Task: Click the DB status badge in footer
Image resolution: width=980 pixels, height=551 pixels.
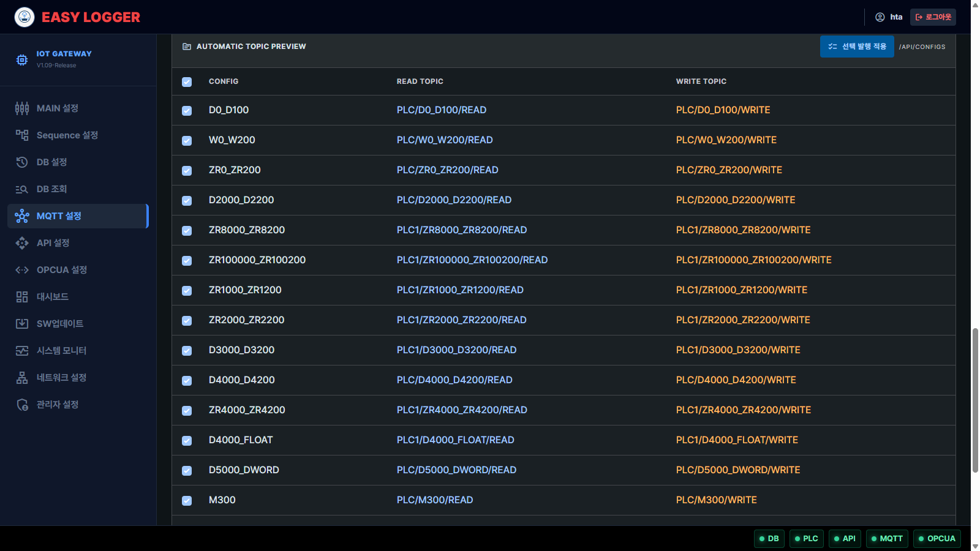Action: click(x=769, y=539)
